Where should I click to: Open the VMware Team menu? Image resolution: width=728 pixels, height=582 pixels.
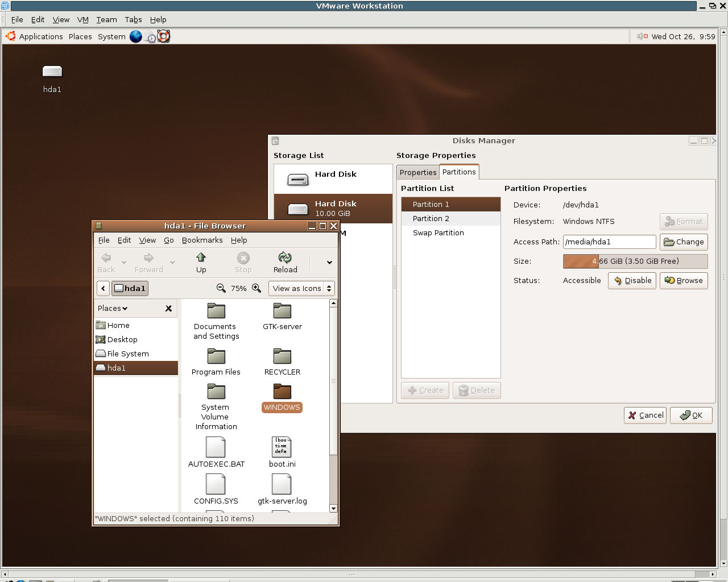106,19
